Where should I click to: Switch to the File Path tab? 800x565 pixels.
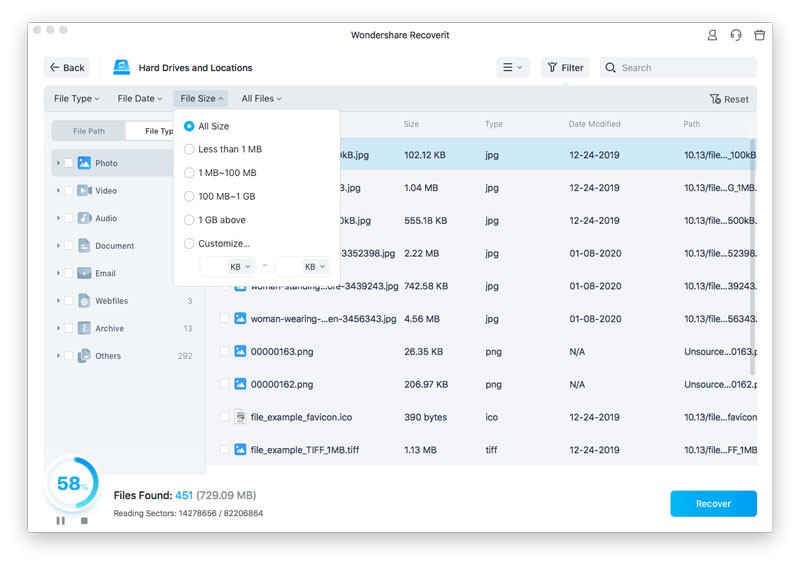pyautogui.click(x=89, y=131)
